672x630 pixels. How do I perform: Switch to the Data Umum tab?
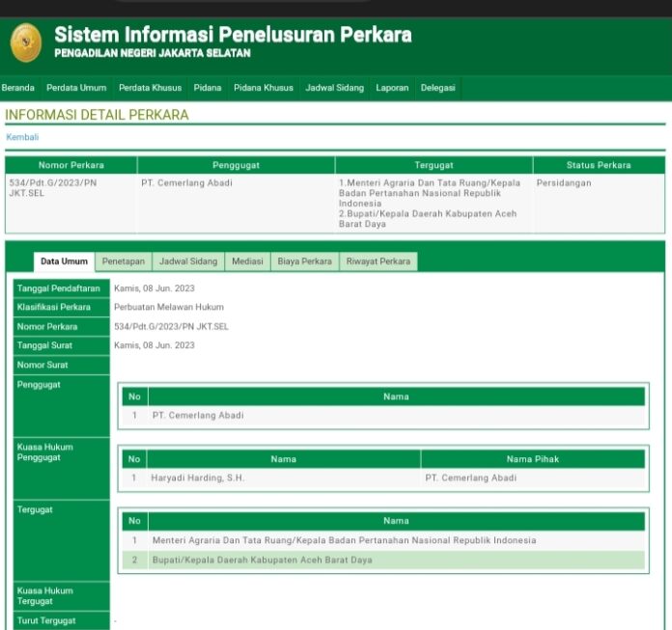click(64, 261)
